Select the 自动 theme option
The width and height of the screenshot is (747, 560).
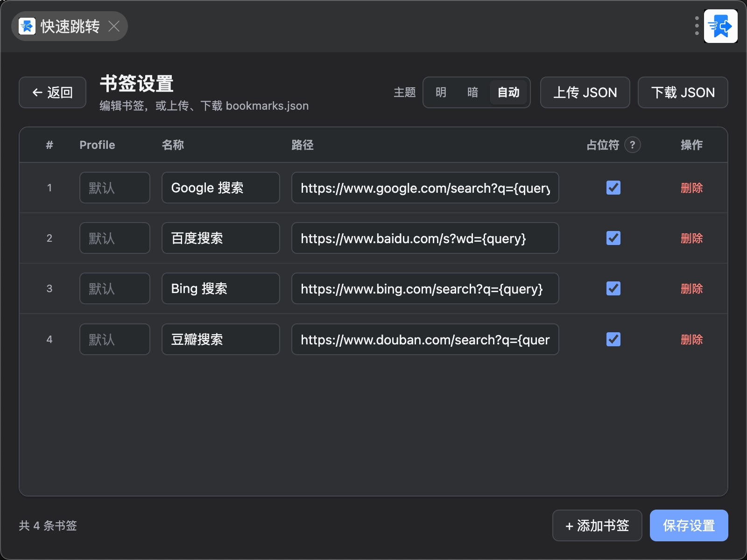508,92
